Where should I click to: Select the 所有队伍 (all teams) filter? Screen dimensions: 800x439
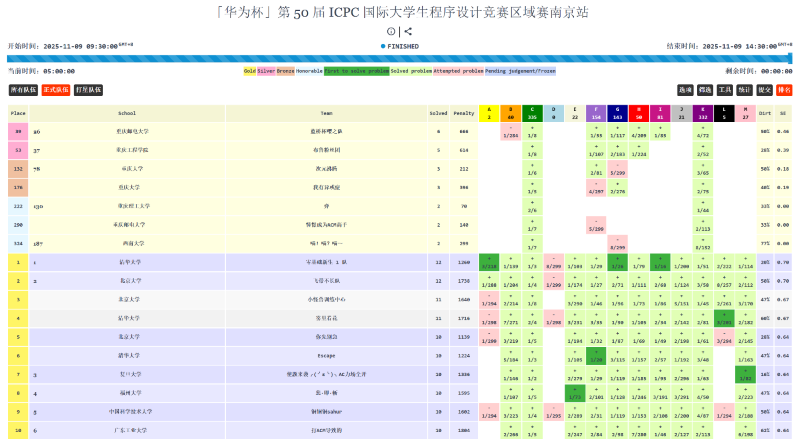coord(23,90)
